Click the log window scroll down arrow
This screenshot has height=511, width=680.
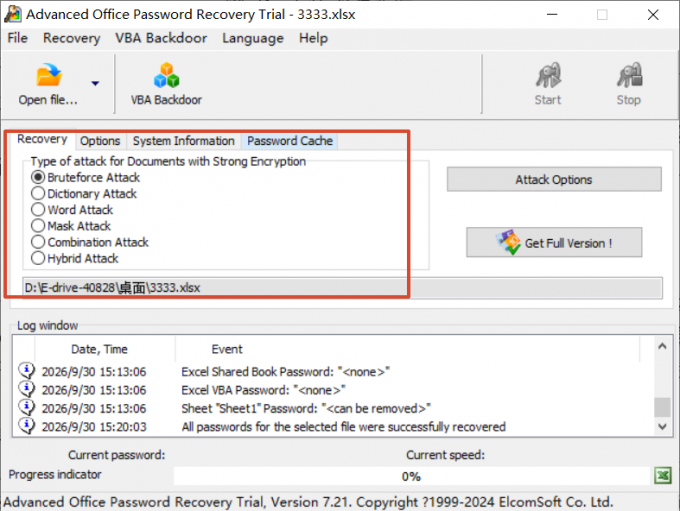662,426
